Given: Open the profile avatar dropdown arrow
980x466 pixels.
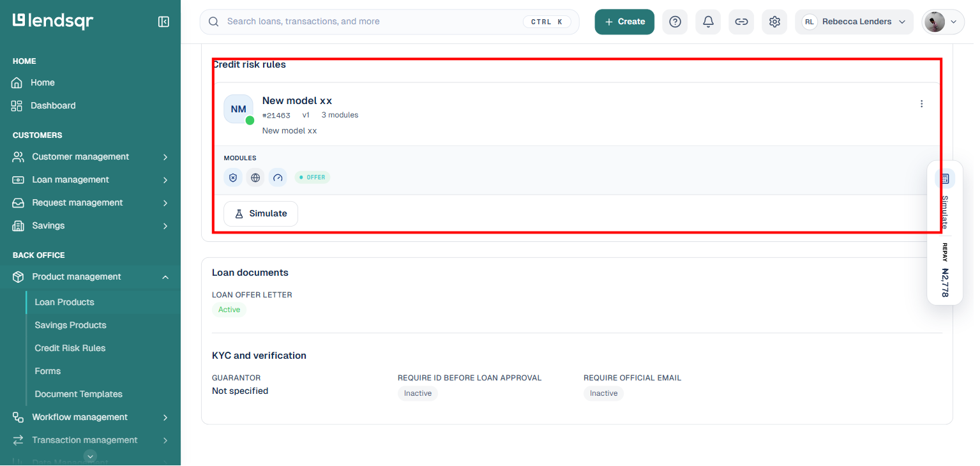Looking at the screenshot, I should tap(954, 22).
